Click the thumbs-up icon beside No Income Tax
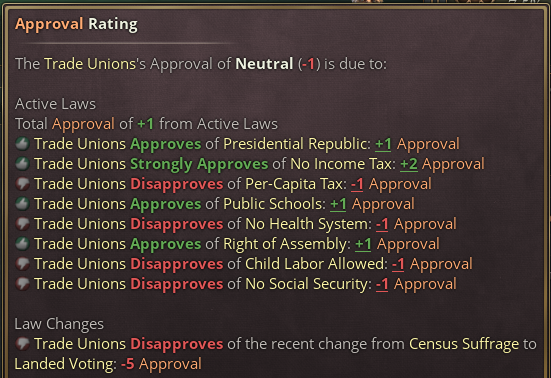Screen dimensions: 551x378 (x=22, y=164)
